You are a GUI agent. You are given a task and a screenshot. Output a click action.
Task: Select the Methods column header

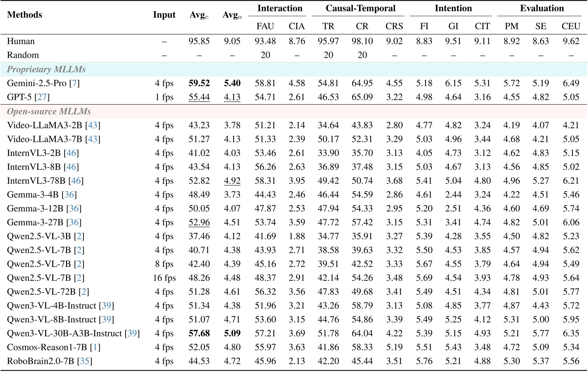tap(24, 15)
